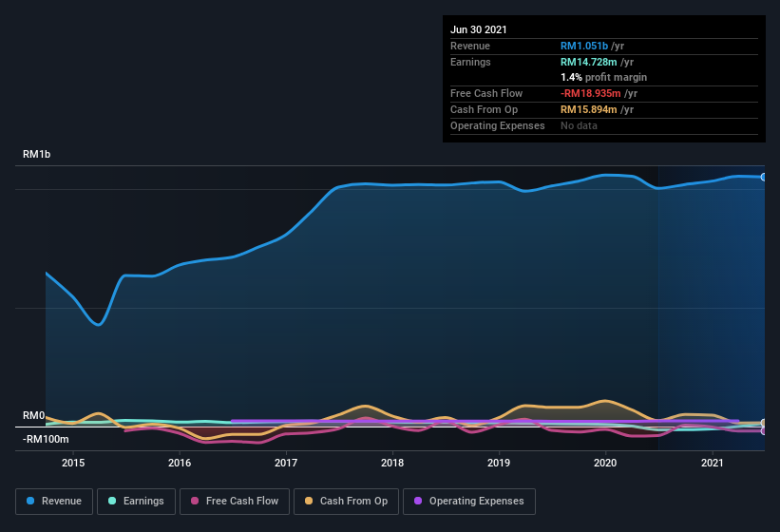Click the 2019 x-axis label
This screenshot has height=532, width=780.
(499, 463)
